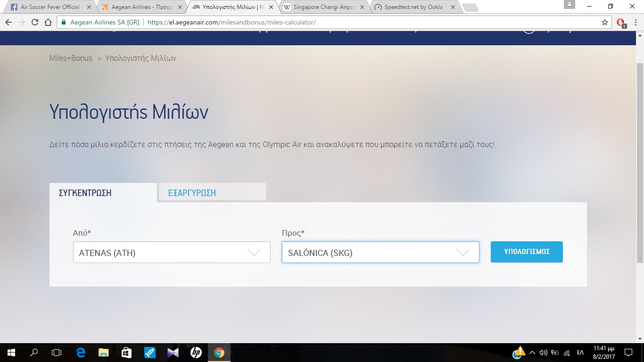The width and height of the screenshot is (644, 362).
Task: Open the Προς SALÓNICA (SKG) dropdown
Action: pos(380,252)
